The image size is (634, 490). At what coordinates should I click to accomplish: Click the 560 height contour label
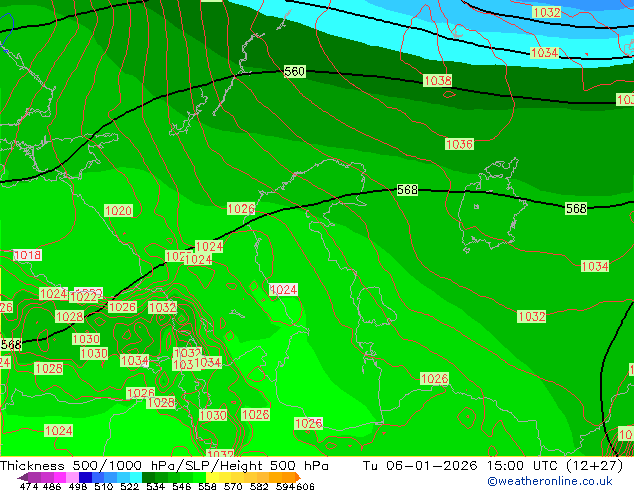294,72
